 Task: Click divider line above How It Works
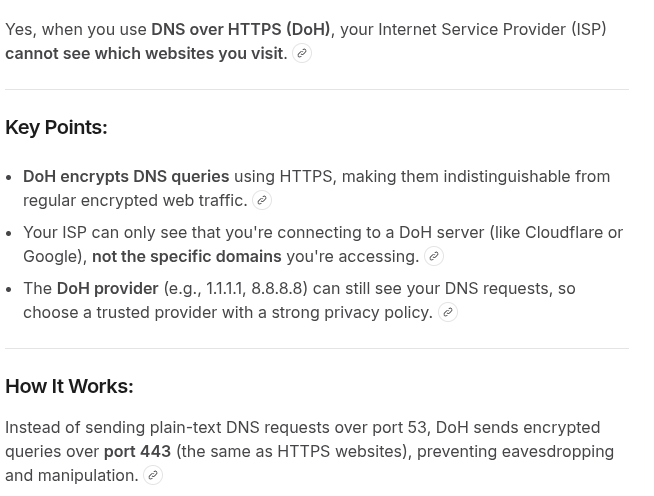pyautogui.click(x=317, y=348)
